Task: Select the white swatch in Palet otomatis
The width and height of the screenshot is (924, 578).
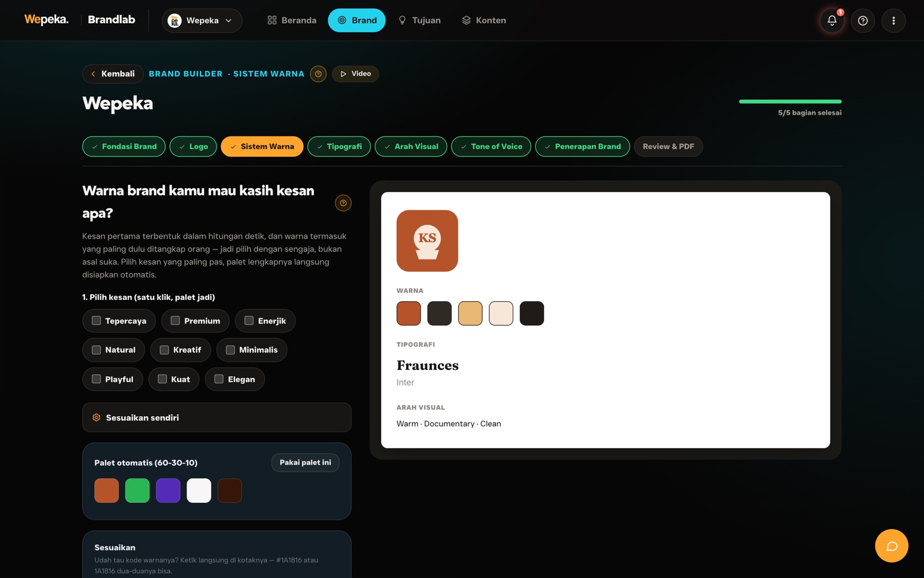Action: tap(199, 491)
